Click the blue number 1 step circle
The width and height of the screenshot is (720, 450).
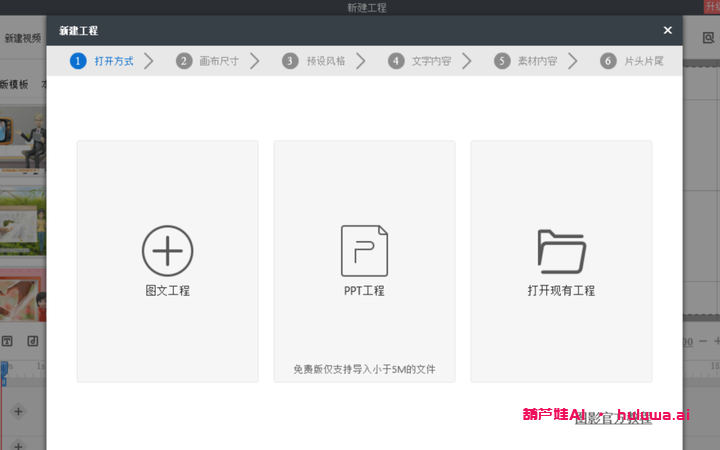pyautogui.click(x=78, y=61)
